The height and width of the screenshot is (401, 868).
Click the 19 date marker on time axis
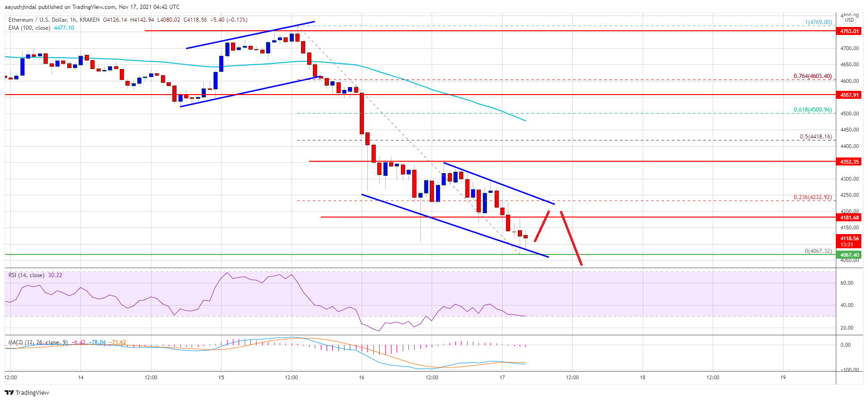coord(783,377)
